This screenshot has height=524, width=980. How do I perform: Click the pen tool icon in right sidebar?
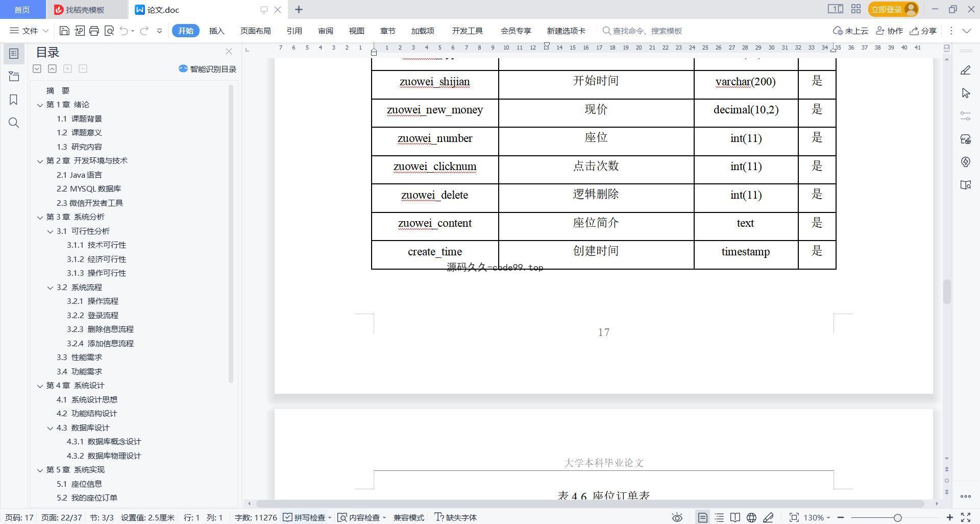coord(965,70)
